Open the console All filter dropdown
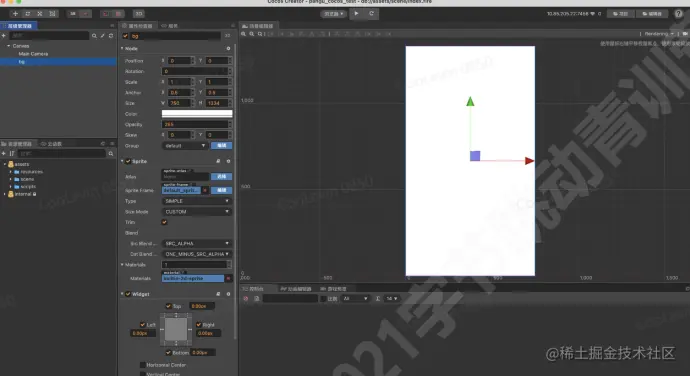This screenshot has width=690, height=376. (355, 299)
